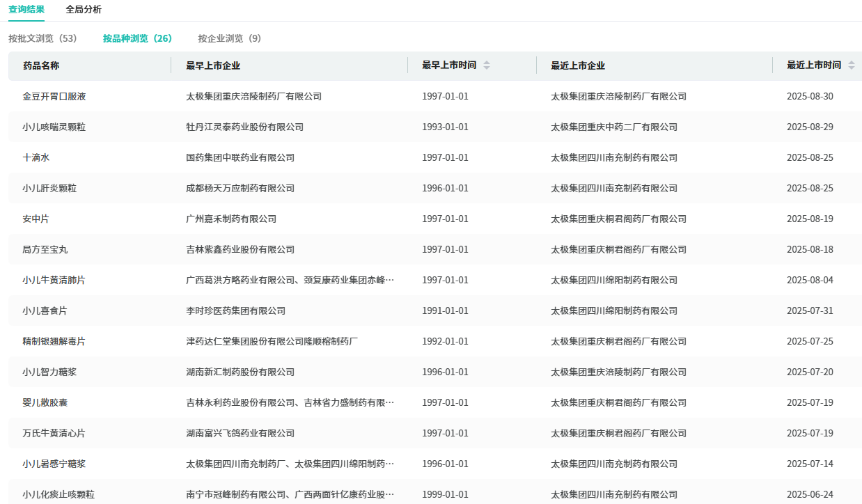Click the 最早上市企业 column header
The width and height of the screenshot is (862, 504).
coord(213,65)
